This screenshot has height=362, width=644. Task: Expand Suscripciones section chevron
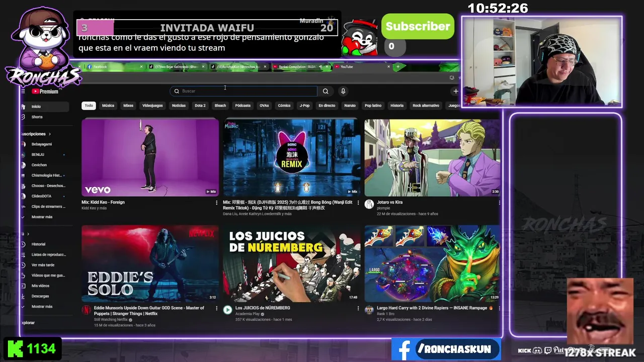coord(50,134)
